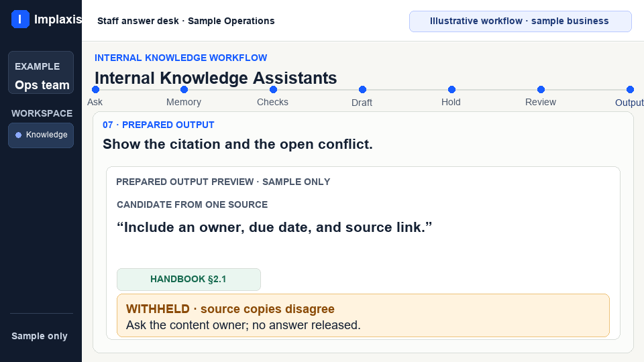This screenshot has width=644, height=362.
Task: Click the WITHHELD source copies disagree notice
Action: pos(363,316)
